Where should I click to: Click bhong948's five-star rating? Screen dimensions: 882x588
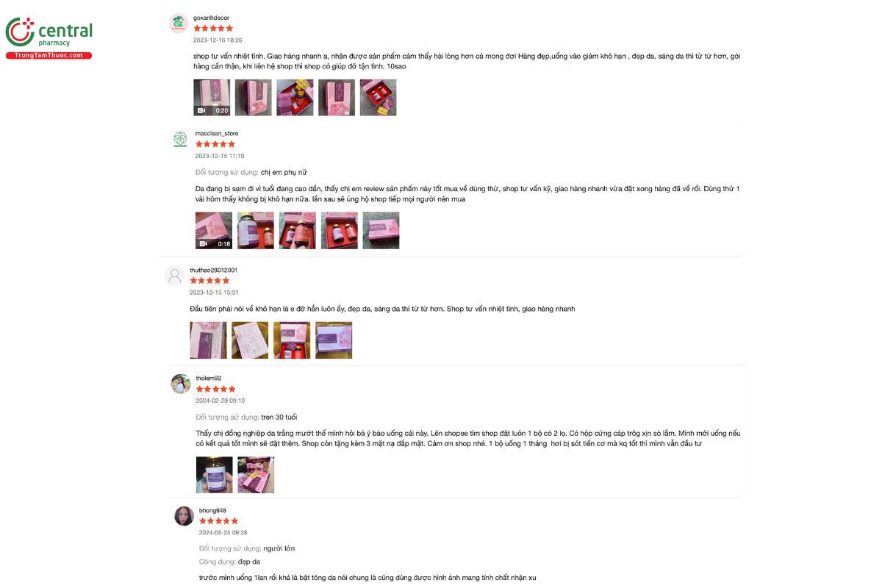point(219,521)
